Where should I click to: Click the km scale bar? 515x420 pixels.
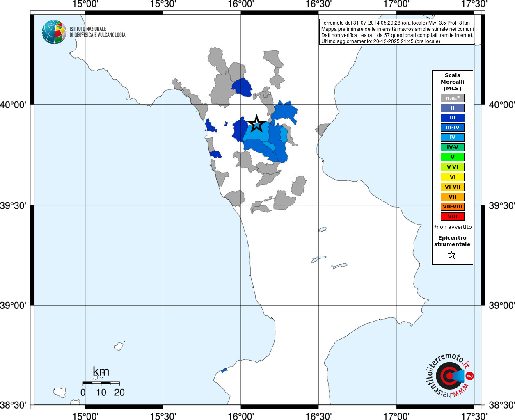coord(101,383)
